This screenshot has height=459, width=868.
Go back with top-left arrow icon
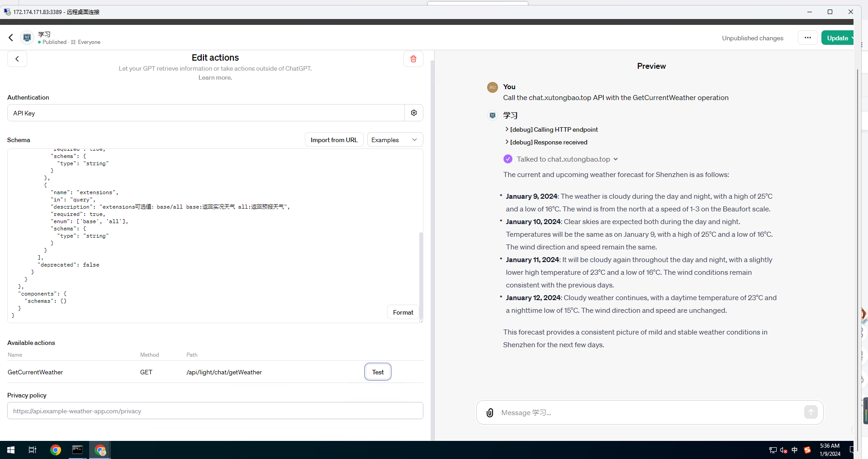tap(11, 38)
